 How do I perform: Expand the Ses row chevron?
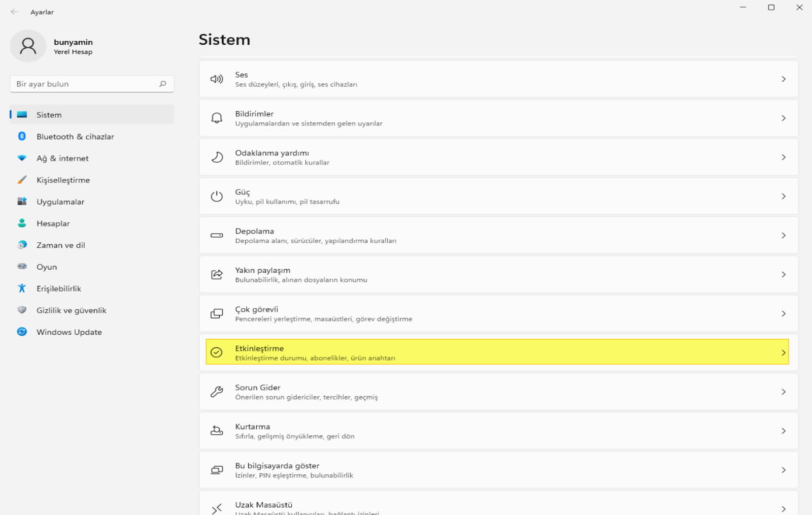[784, 79]
